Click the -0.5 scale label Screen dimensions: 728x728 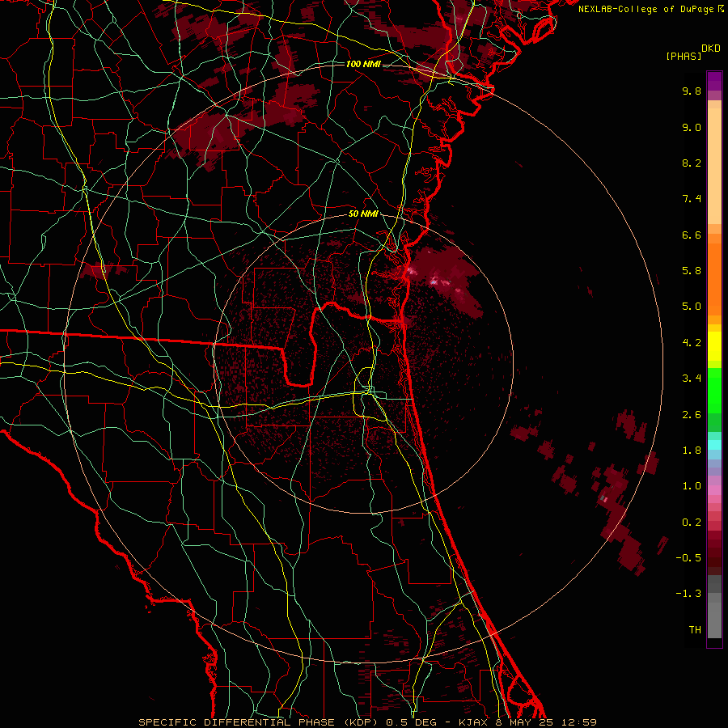point(688,558)
